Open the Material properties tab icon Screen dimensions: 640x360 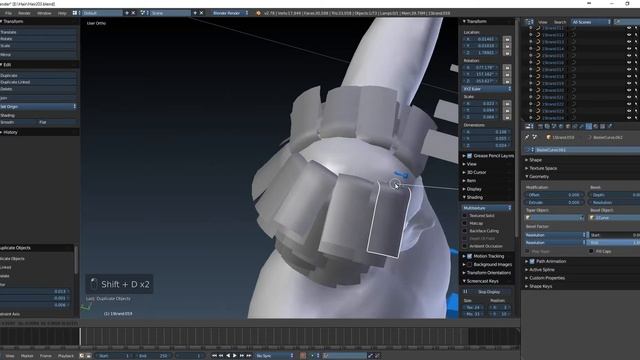click(x=596, y=127)
